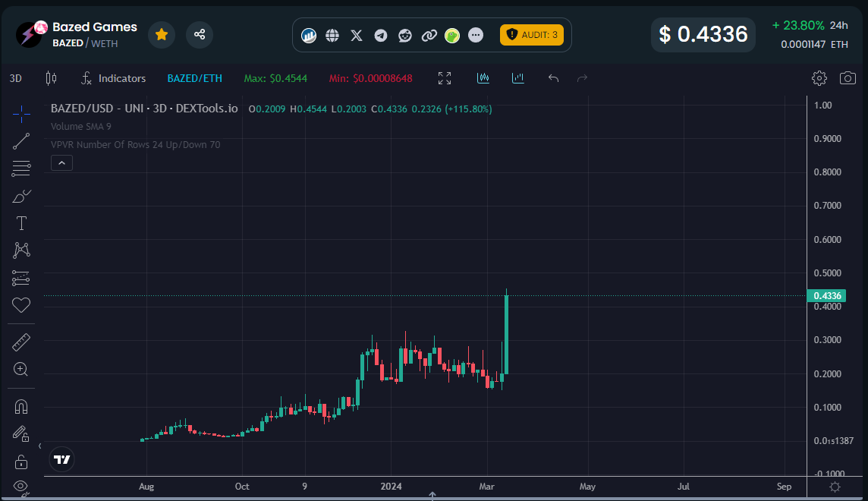Screen dimensions: 868x501
Task: Open the CoinGecko link icon
Action: [x=452, y=36]
